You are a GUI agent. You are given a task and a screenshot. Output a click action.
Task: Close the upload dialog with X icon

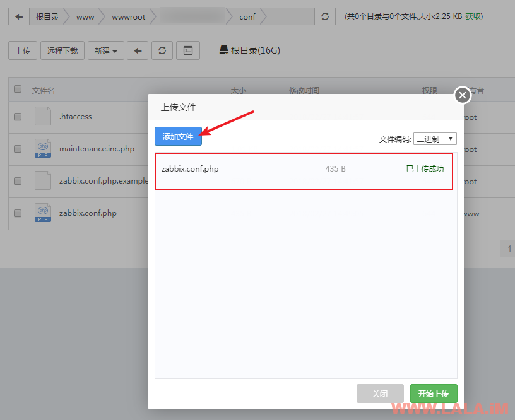463,95
